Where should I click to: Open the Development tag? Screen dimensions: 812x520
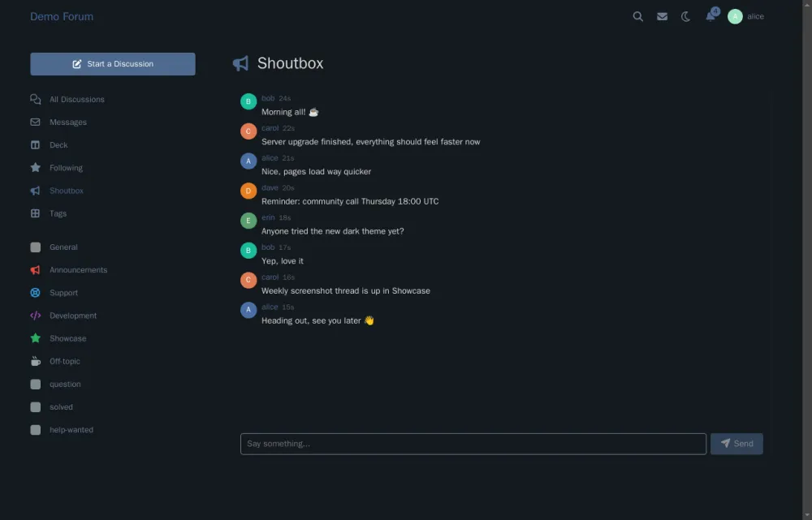pos(73,316)
